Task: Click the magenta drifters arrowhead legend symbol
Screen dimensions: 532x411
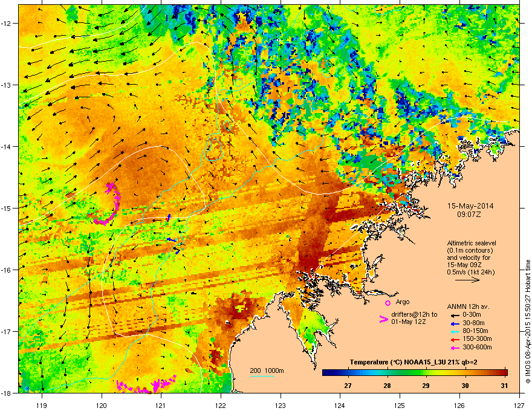Action: 383,319
